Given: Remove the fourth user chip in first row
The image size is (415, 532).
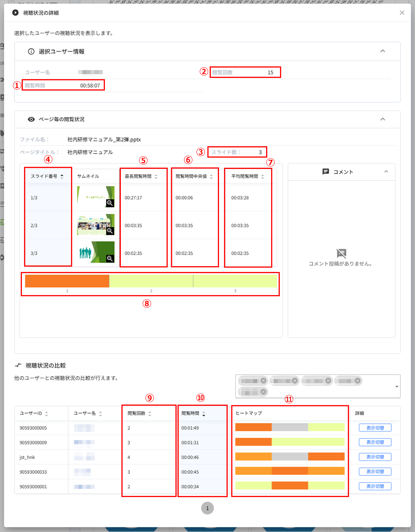Looking at the screenshot, I should click(357, 381).
